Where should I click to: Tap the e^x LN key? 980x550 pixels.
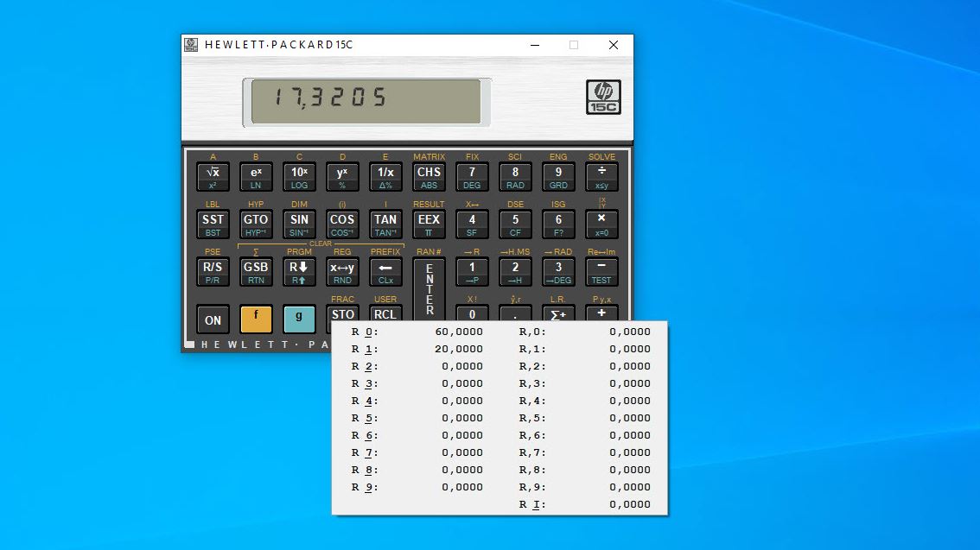(x=256, y=177)
